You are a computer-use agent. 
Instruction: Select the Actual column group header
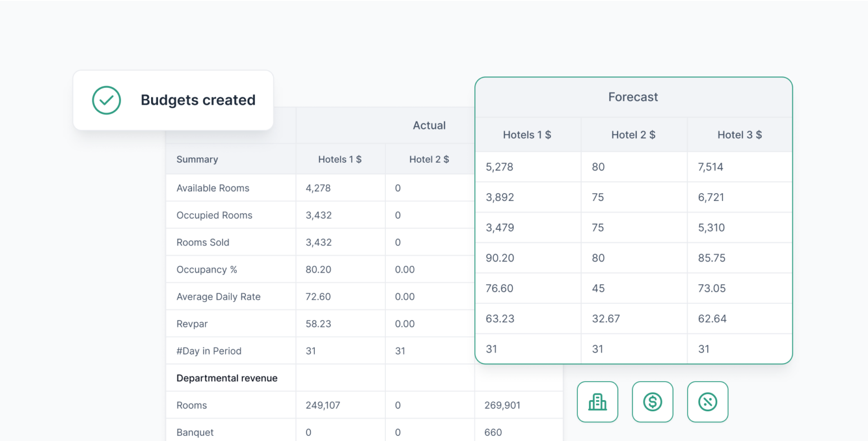(x=430, y=125)
